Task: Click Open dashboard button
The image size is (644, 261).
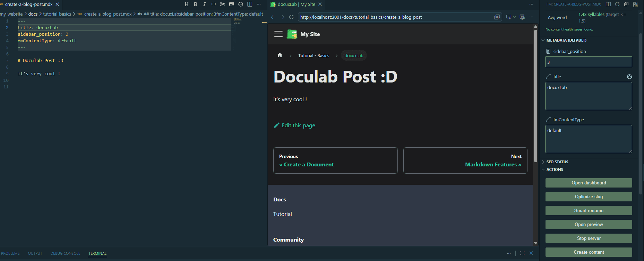Action: click(589, 183)
